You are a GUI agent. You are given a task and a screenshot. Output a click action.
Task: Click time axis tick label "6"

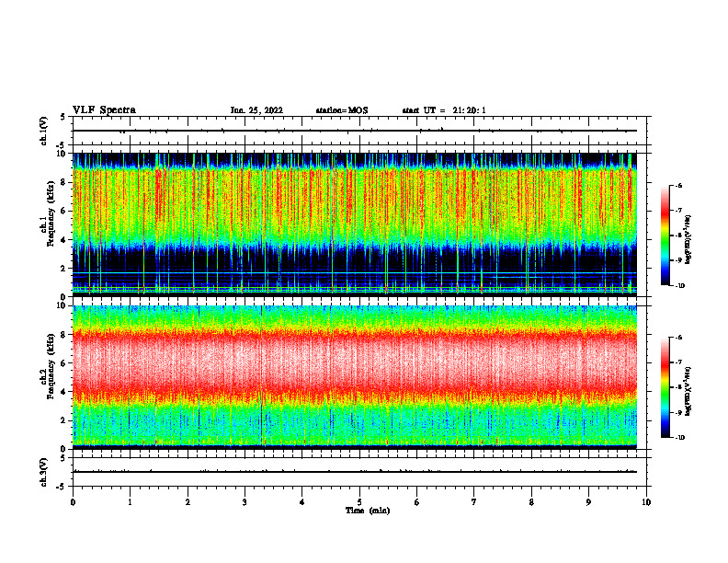coord(417,502)
